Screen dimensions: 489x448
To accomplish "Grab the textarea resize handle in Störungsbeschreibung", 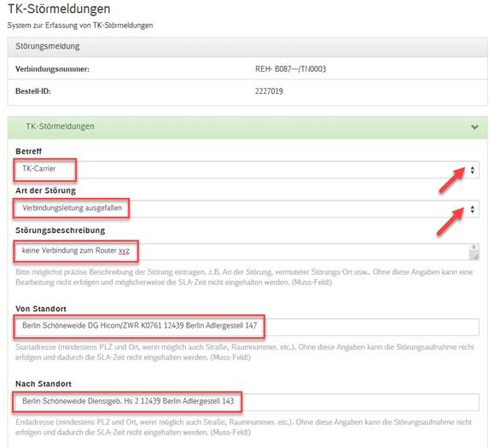I will (x=474, y=256).
